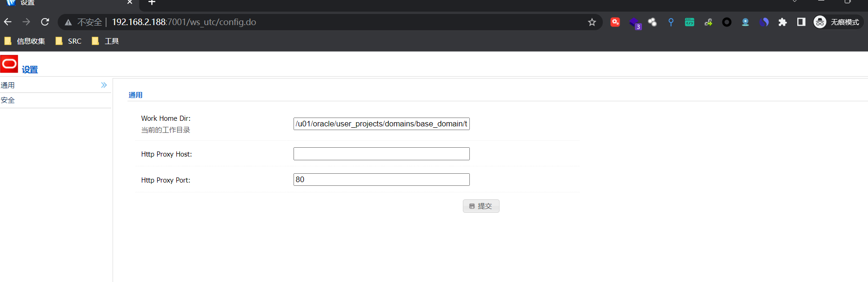Open the green link extension icon

(x=708, y=22)
